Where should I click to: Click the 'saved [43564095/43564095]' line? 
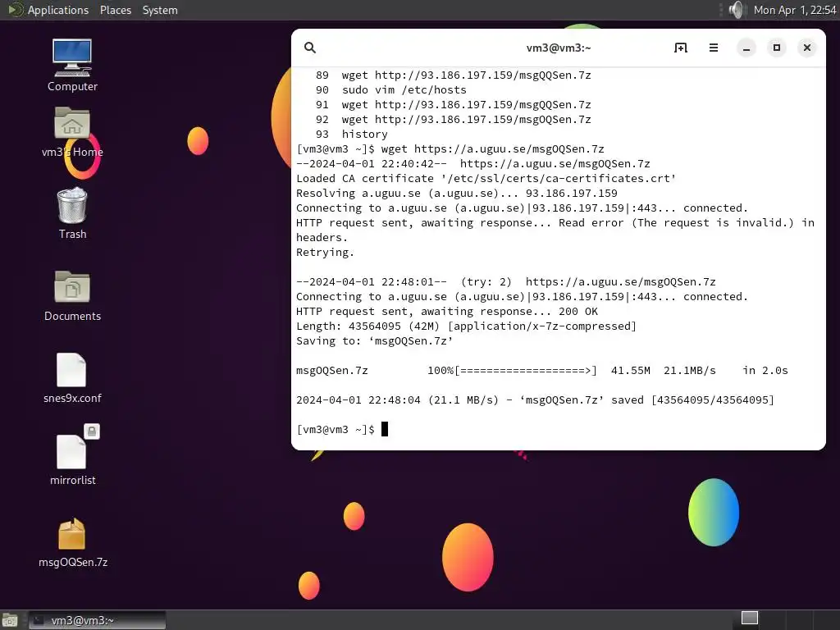point(535,400)
